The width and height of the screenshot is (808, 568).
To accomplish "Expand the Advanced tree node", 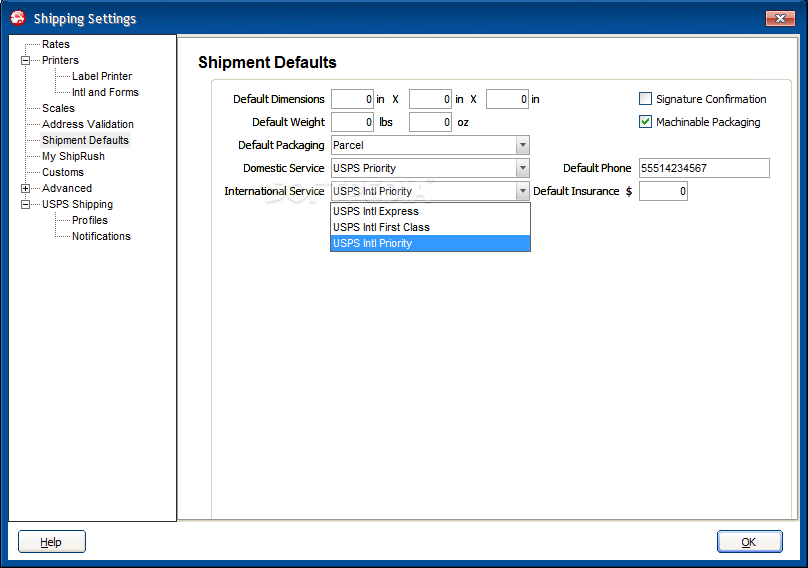I will [x=25, y=188].
